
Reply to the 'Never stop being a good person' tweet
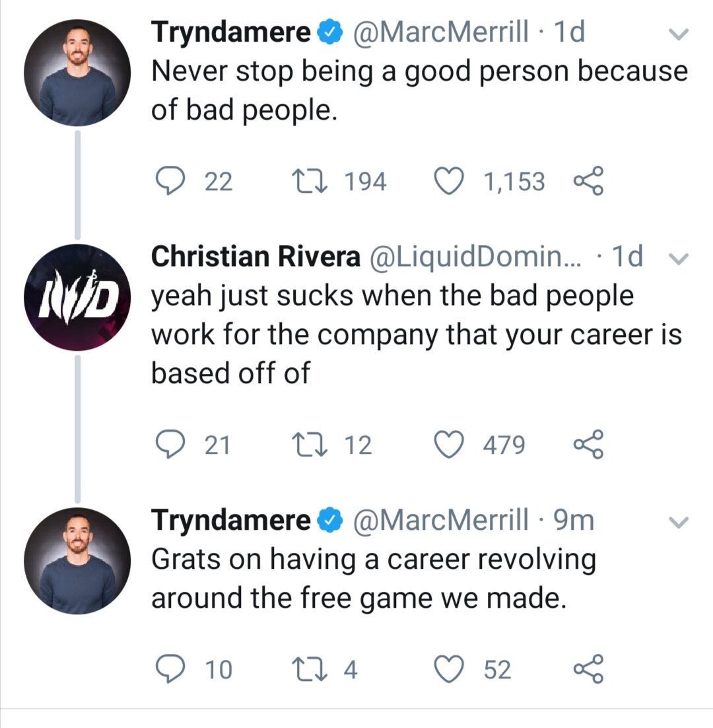pyautogui.click(x=170, y=182)
